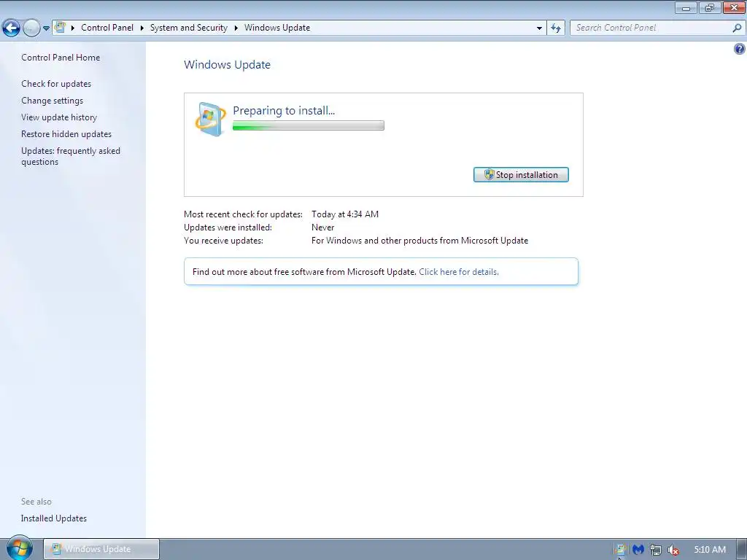Click Show desktop strip on taskbar
This screenshot has height=560, width=747.
(x=742, y=549)
